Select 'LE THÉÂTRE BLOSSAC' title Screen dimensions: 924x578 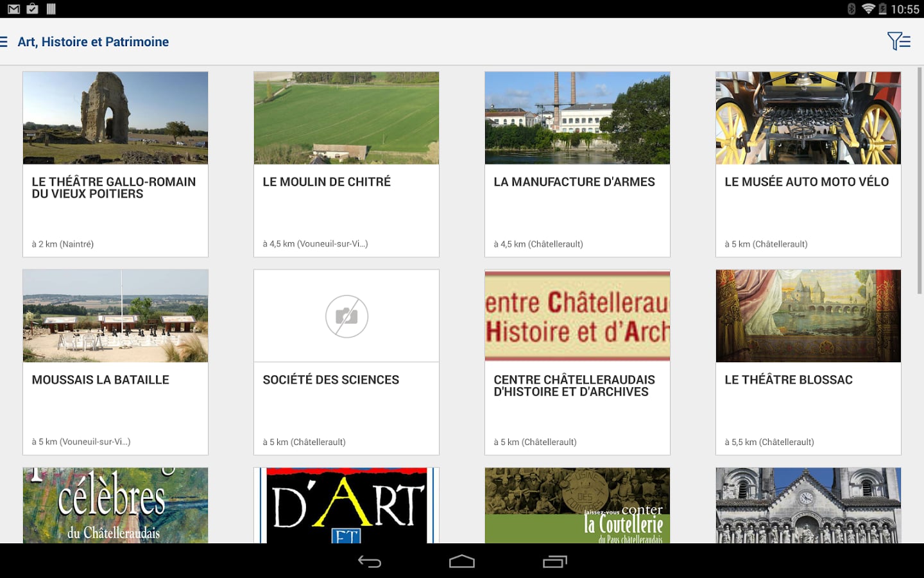coord(789,380)
